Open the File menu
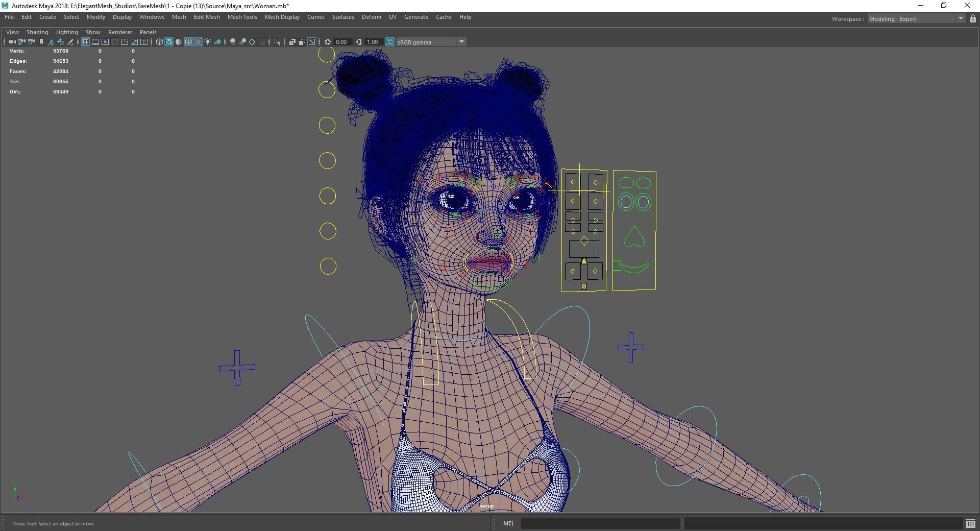980x531 pixels. [9, 17]
